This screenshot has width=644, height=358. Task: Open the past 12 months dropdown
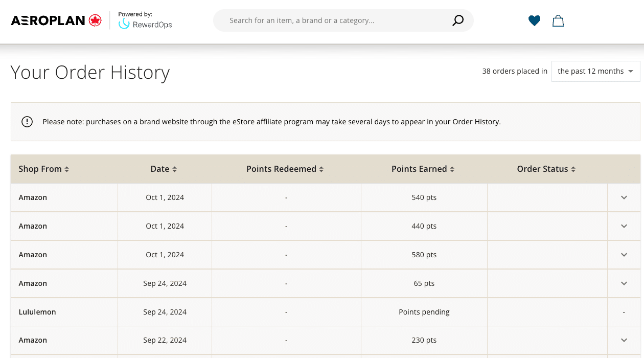595,71
